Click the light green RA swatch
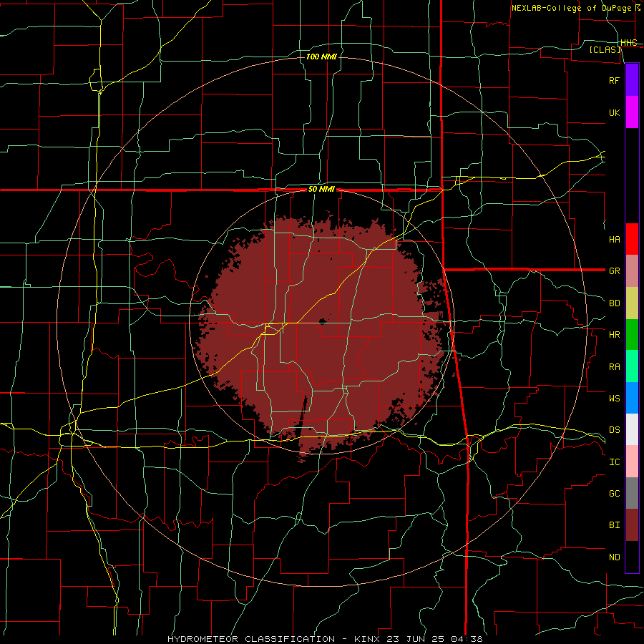The height and width of the screenshot is (644, 644). click(632, 366)
